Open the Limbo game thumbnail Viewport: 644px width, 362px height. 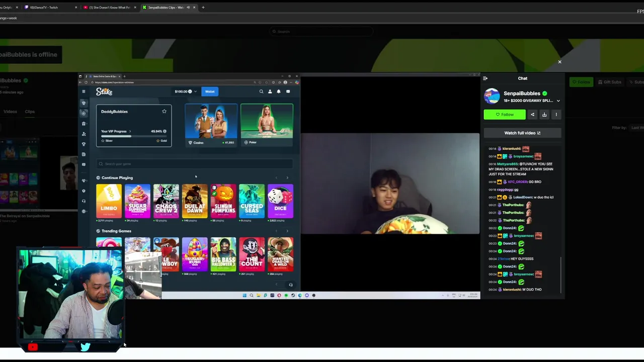(109, 201)
